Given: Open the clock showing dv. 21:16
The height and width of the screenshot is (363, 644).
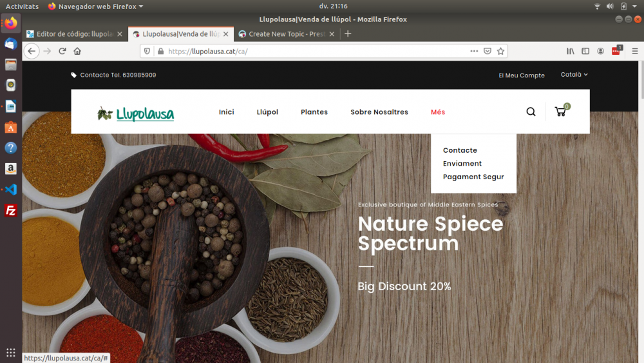Looking at the screenshot, I should click(333, 6).
